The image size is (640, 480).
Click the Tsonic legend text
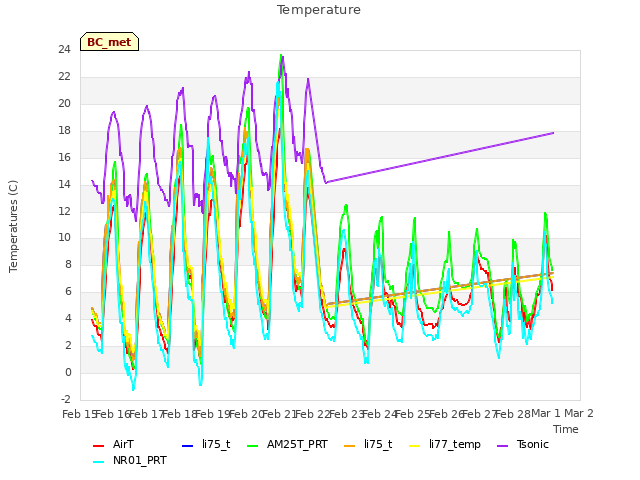click(533, 444)
